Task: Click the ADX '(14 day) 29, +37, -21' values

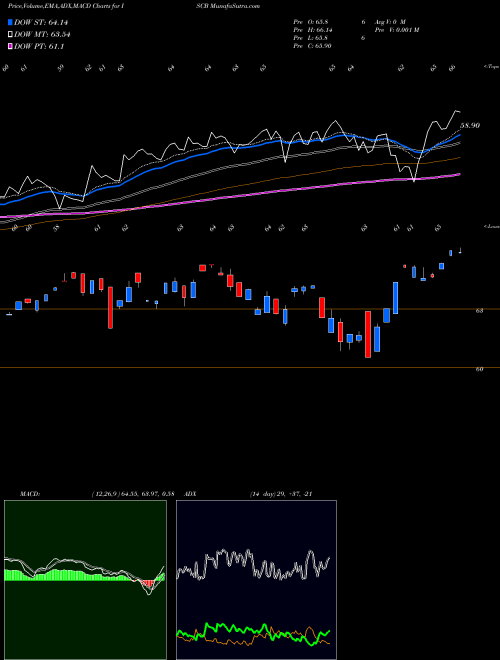Action: (280, 494)
